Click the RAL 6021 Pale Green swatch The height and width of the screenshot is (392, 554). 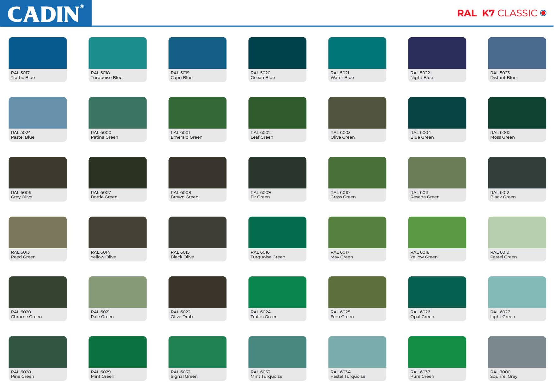tap(117, 292)
